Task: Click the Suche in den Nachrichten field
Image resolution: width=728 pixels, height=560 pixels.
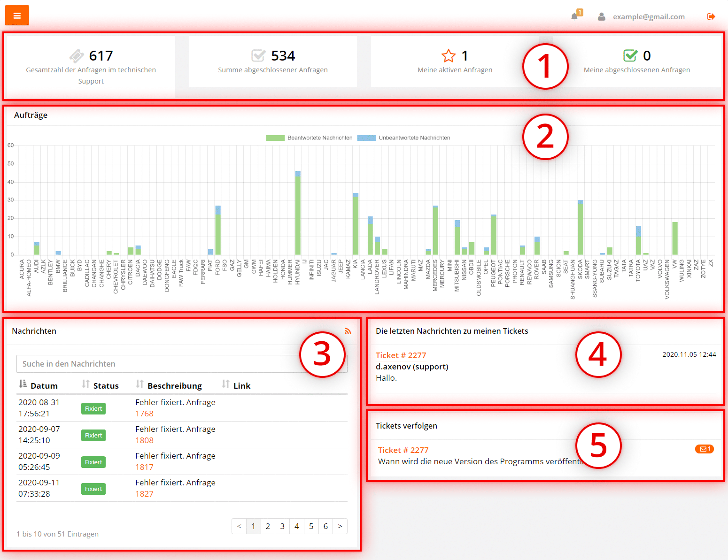Action: [160, 364]
